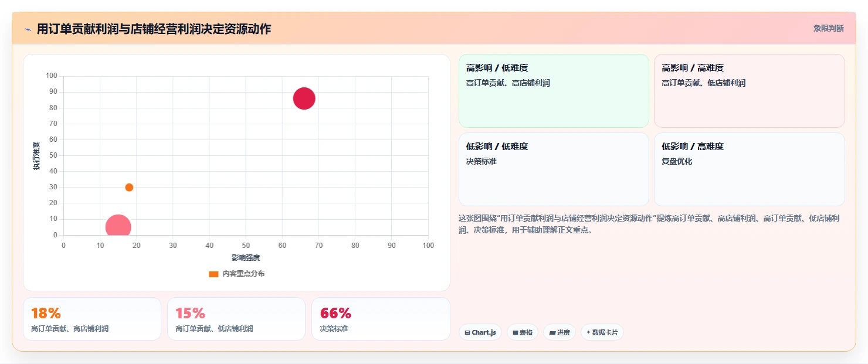Click the 内容重点分布 legend label
868x364 pixels.
[x=243, y=274]
